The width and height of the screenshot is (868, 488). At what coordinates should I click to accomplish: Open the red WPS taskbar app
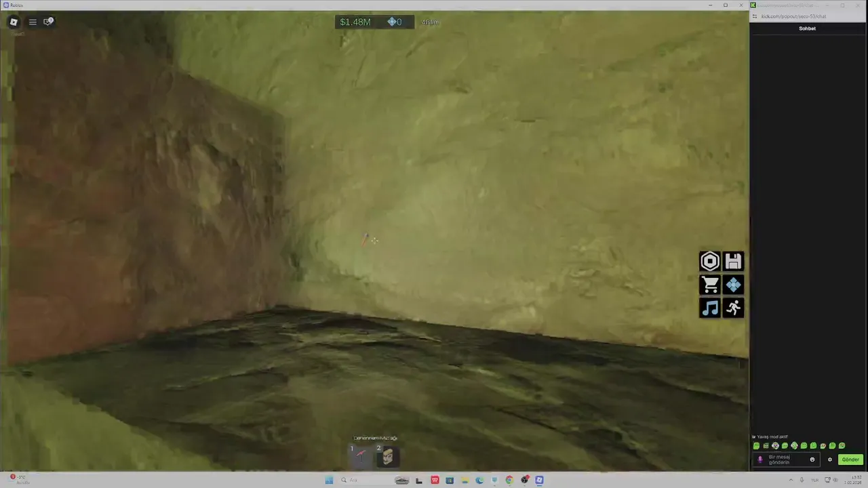435,480
